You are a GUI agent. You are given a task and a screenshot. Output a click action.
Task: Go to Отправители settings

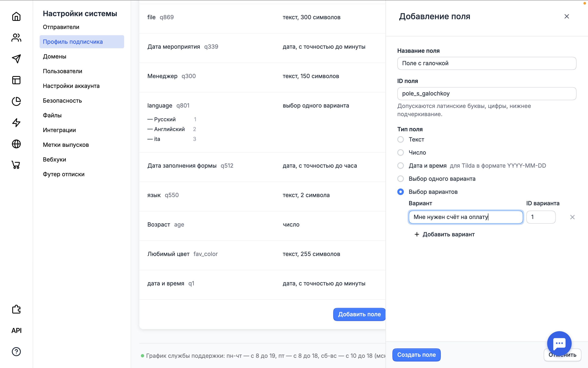[x=61, y=27]
